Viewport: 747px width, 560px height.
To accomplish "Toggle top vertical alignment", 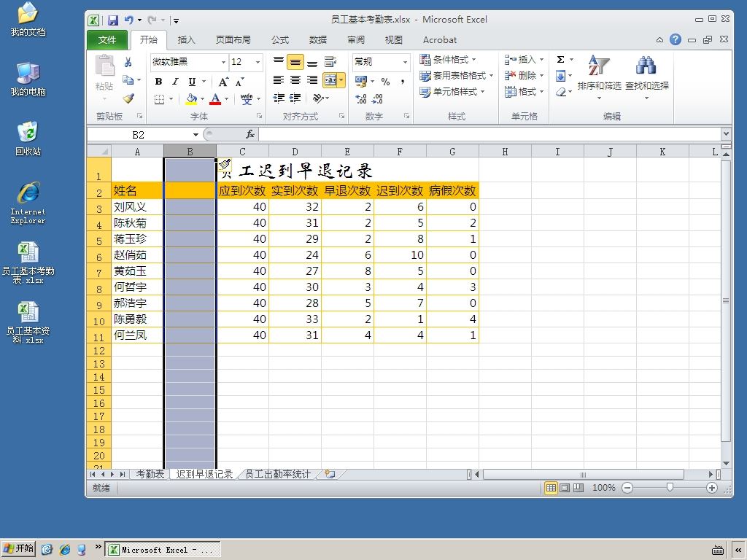I will pos(279,62).
